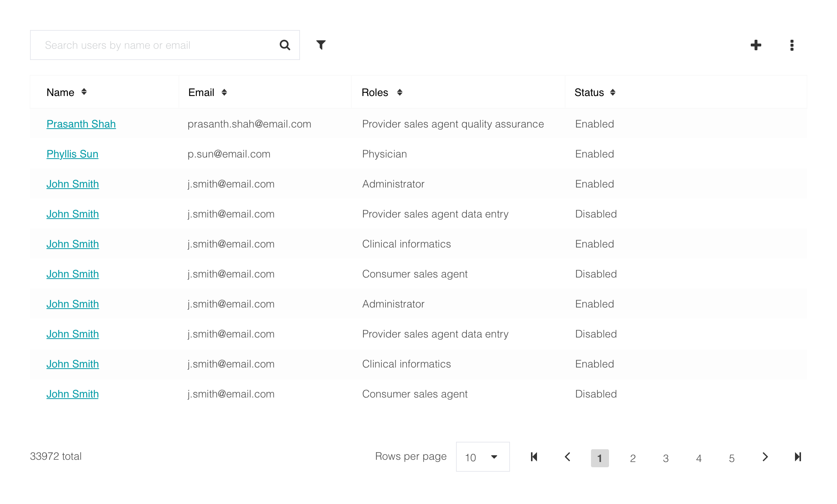The width and height of the screenshot is (837, 504).
Task: Open the vertical three-dot options menu
Action: (x=792, y=45)
